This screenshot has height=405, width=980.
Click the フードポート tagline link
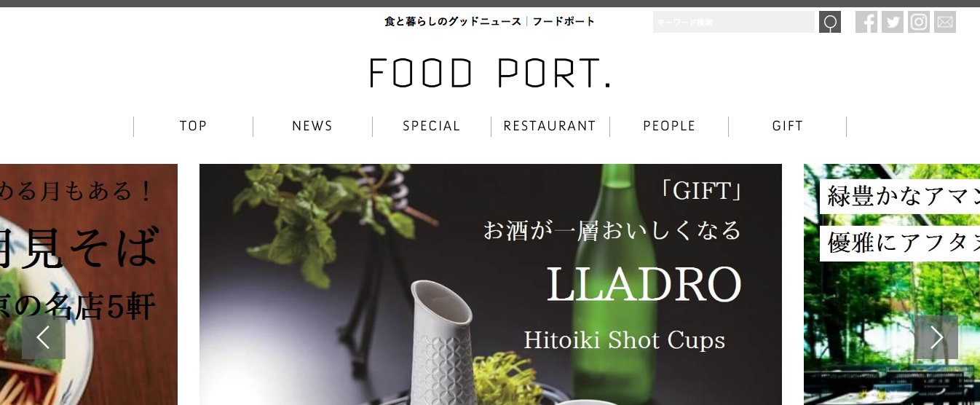[x=564, y=22]
